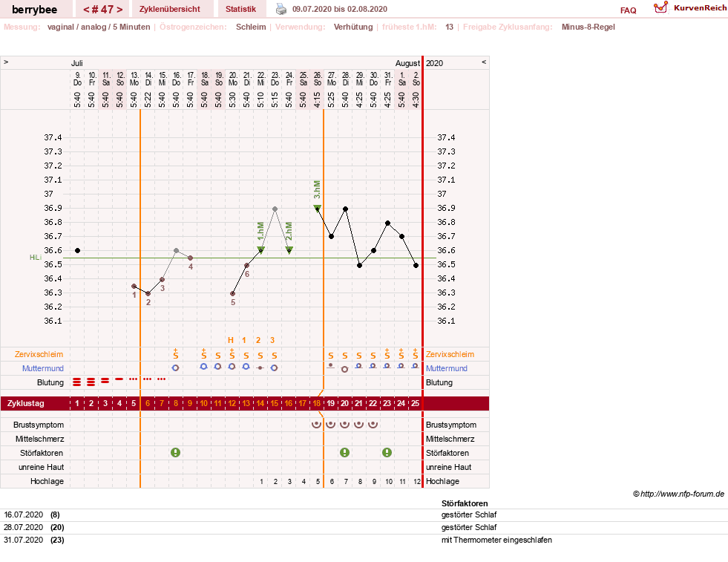
Task: Click the 1.hM green triangle marker
Action: [x=260, y=250]
